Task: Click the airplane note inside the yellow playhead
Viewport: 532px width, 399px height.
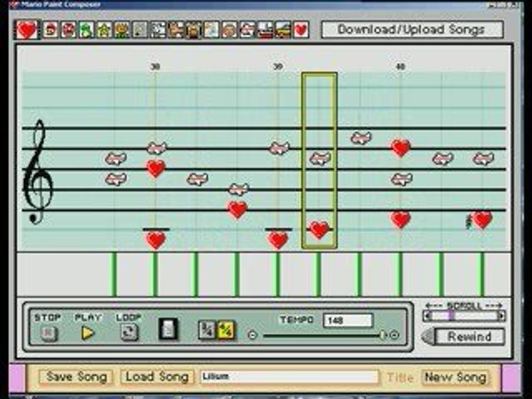Action: pyautogui.click(x=320, y=158)
